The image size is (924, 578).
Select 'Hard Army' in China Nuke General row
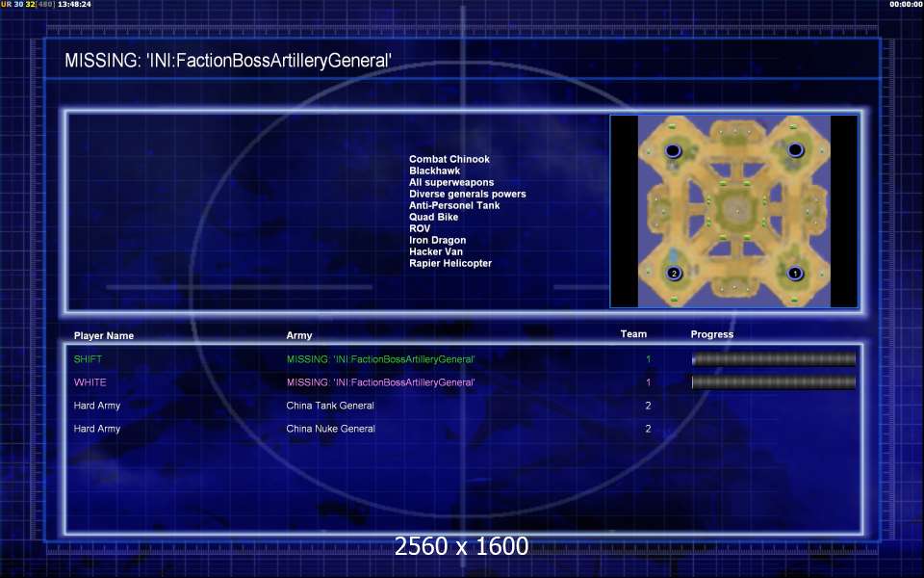click(x=96, y=429)
